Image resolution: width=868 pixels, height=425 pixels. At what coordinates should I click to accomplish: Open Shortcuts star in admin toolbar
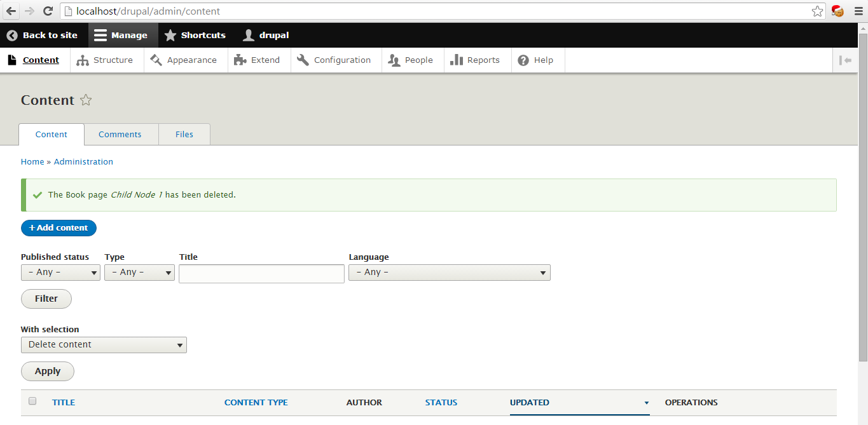coord(170,36)
